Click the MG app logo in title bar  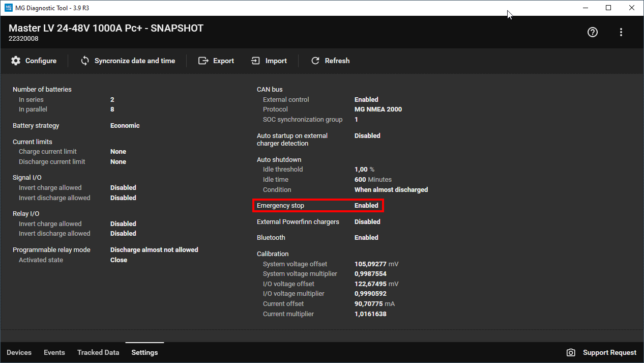(8, 8)
